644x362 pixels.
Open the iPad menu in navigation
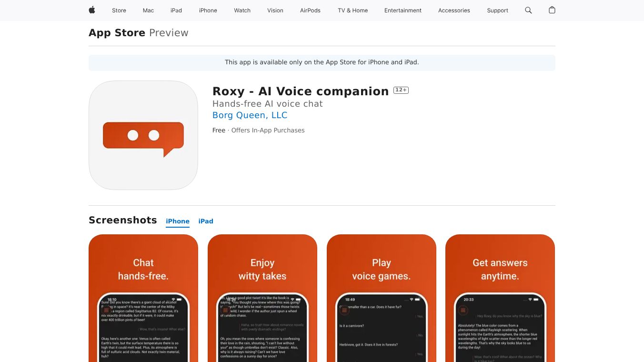(x=176, y=10)
